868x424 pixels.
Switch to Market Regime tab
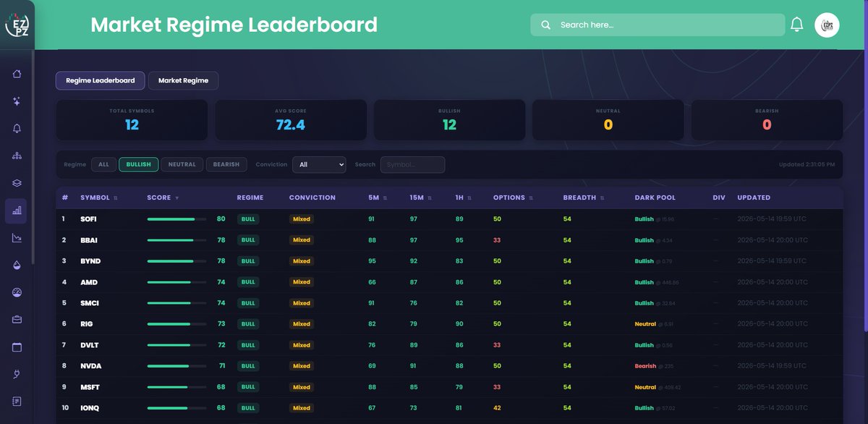[x=183, y=80]
